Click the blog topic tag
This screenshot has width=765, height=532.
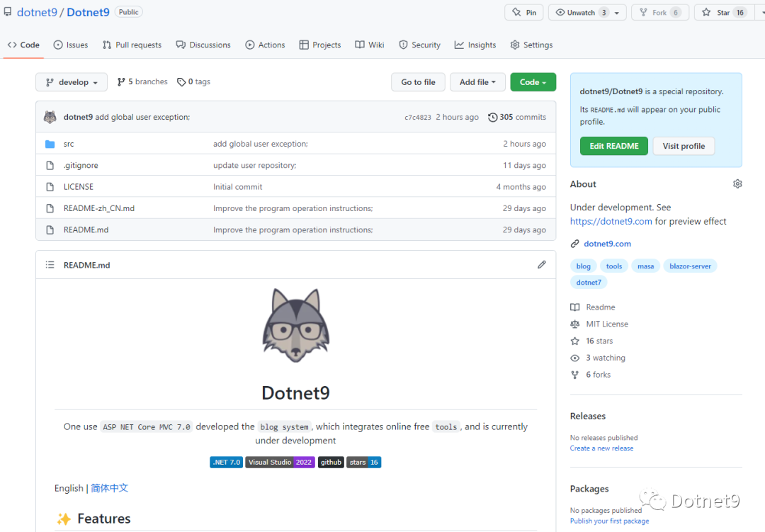tap(583, 266)
